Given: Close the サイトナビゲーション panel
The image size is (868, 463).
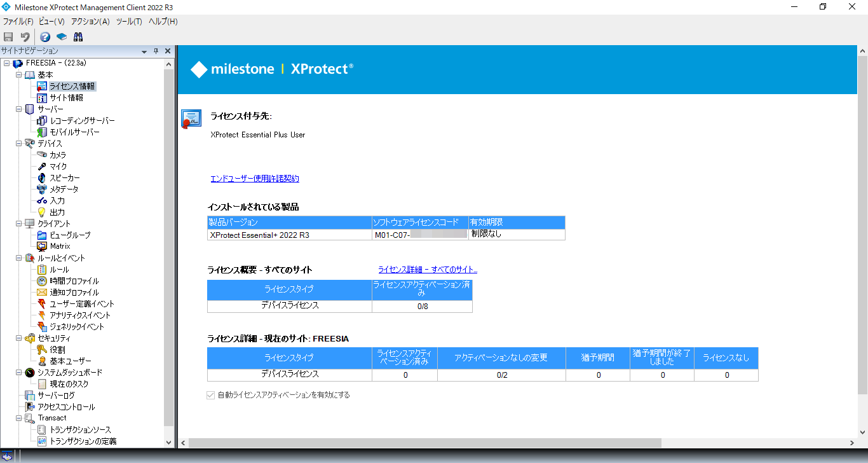Looking at the screenshot, I should click(168, 51).
